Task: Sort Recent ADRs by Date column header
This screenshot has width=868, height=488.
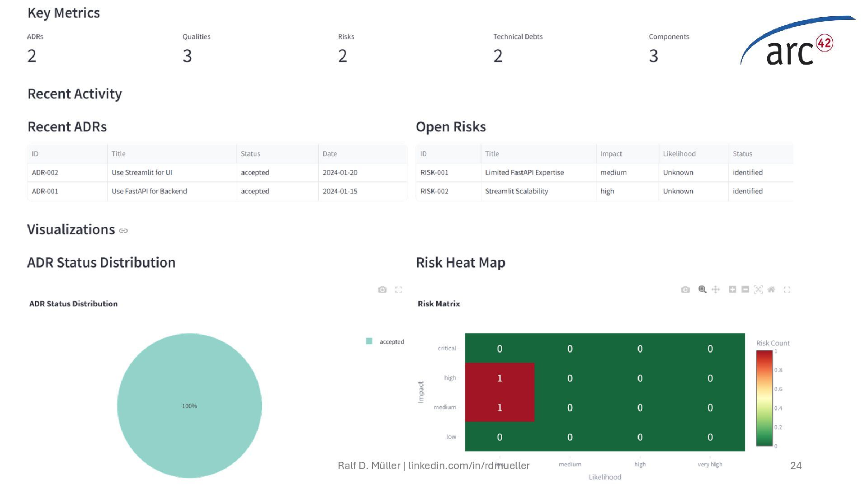Action: [330, 154]
